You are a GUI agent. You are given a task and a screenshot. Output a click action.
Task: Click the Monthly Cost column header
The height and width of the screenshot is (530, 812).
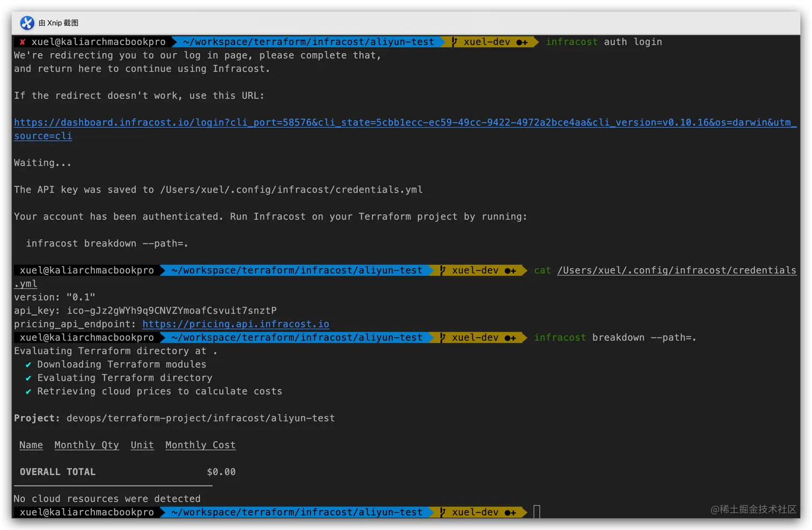tap(200, 445)
